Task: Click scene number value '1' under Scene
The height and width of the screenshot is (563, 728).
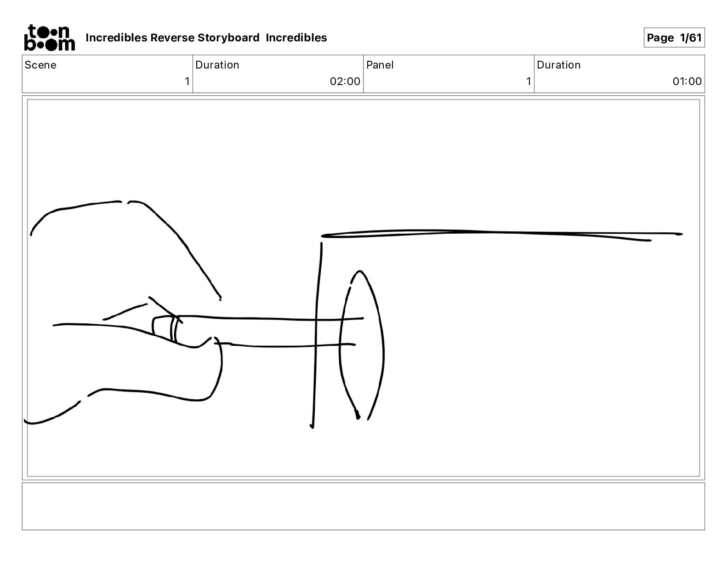Action: coord(187,81)
